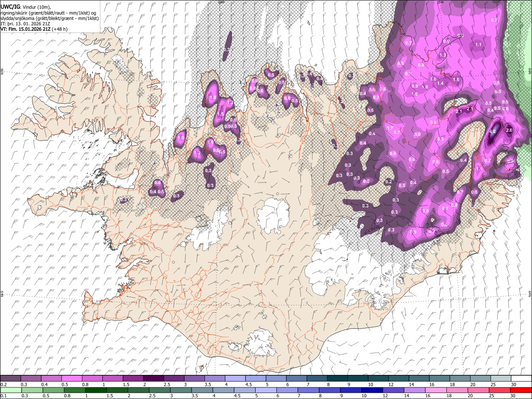Click the upper legend swatch starting at 14
The image size is (532, 399).
[x=419, y=379]
